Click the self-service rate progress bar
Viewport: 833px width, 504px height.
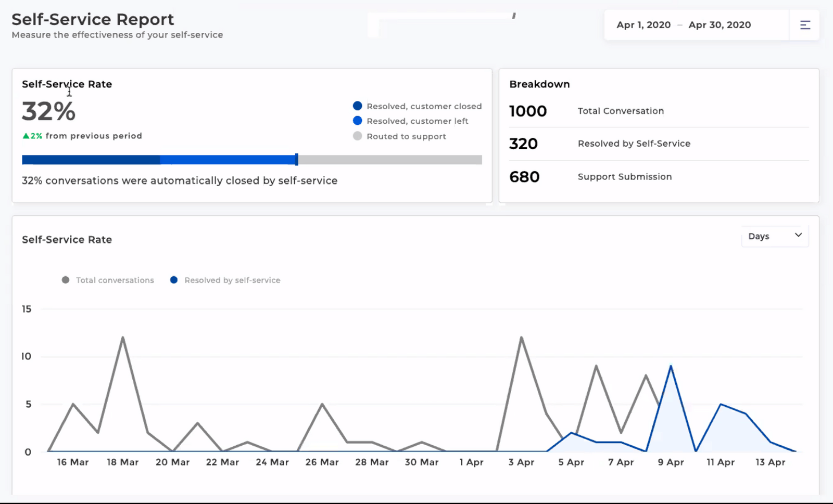251,160
